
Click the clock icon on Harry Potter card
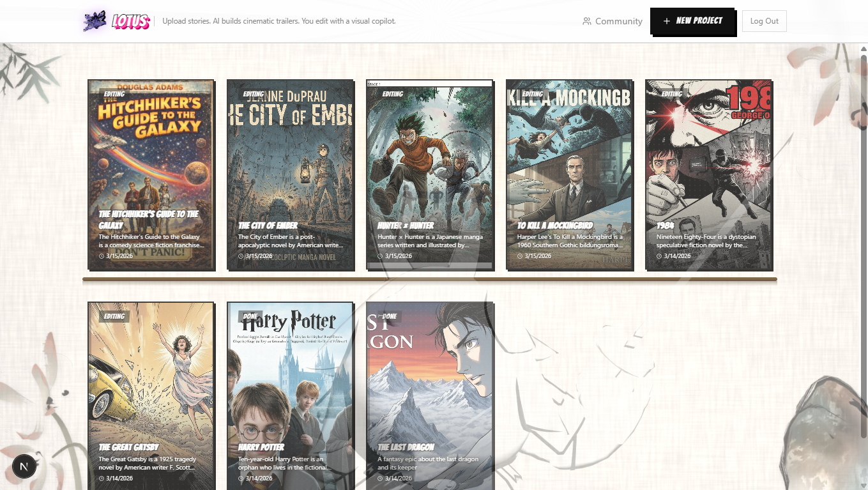click(241, 479)
